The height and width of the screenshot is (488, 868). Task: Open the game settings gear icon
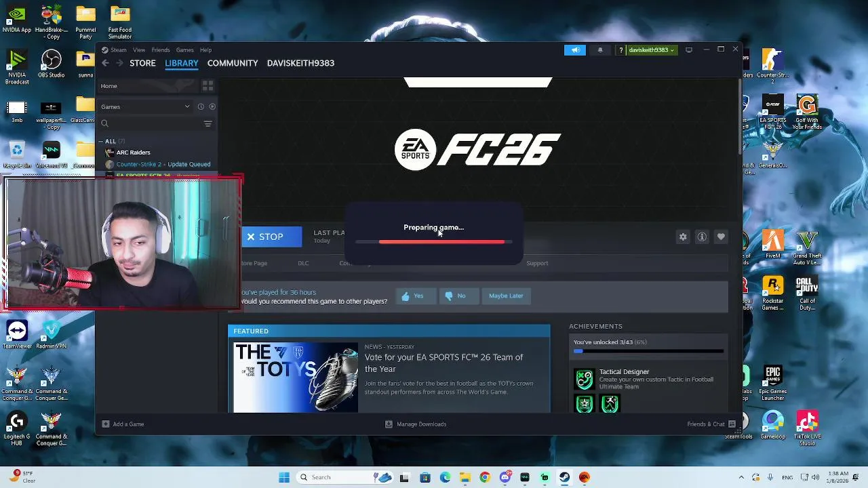pos(683,237)
